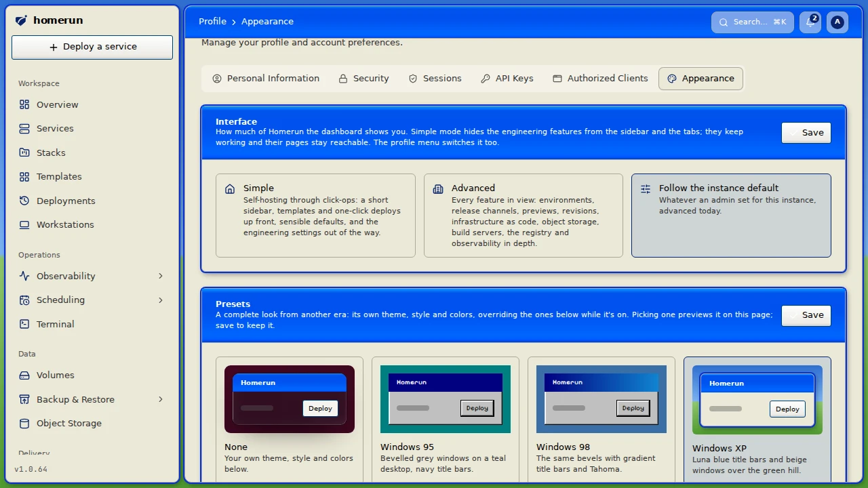The height and width of the screenshot is (488, 868).
Task: Switch to the Security tab
Action: [x=364, y=79]
